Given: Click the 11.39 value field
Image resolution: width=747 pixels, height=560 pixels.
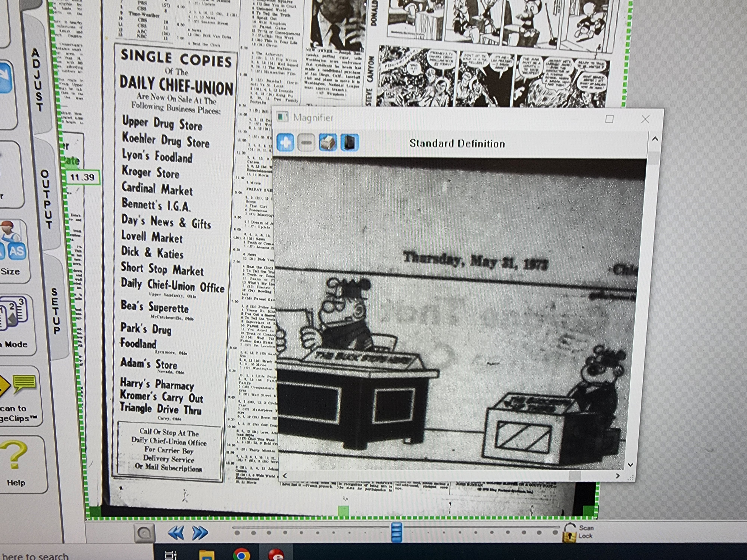Looking at the screenshot, I should 83,177.
